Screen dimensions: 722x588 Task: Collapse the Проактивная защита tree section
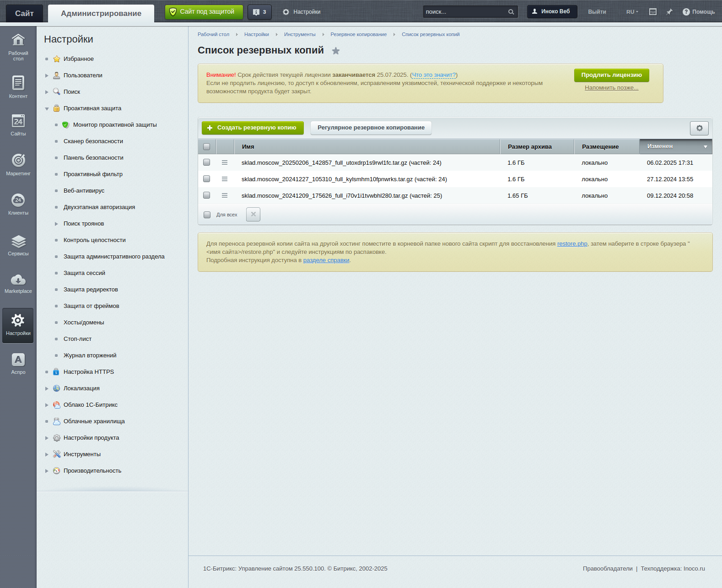coord(47,108)
